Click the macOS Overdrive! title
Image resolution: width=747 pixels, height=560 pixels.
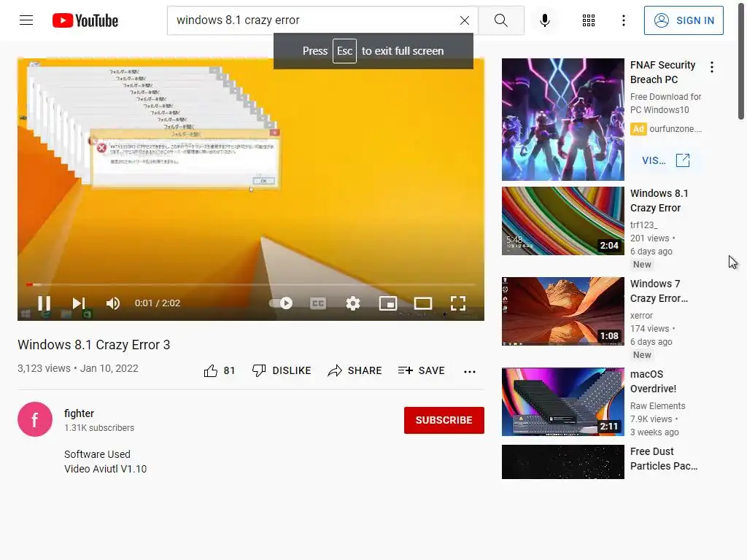[x=653, y=381]
